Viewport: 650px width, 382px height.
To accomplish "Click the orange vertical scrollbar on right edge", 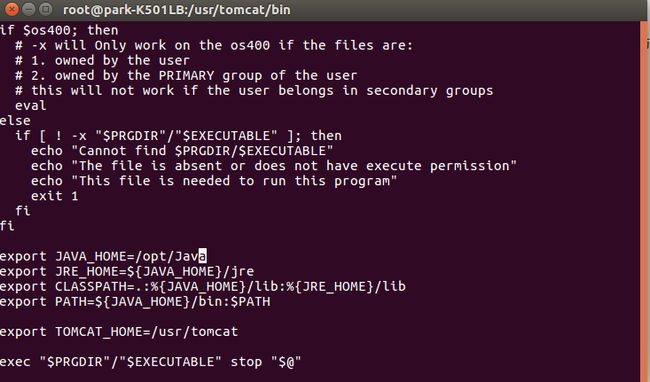I will [x=644, y=202].
